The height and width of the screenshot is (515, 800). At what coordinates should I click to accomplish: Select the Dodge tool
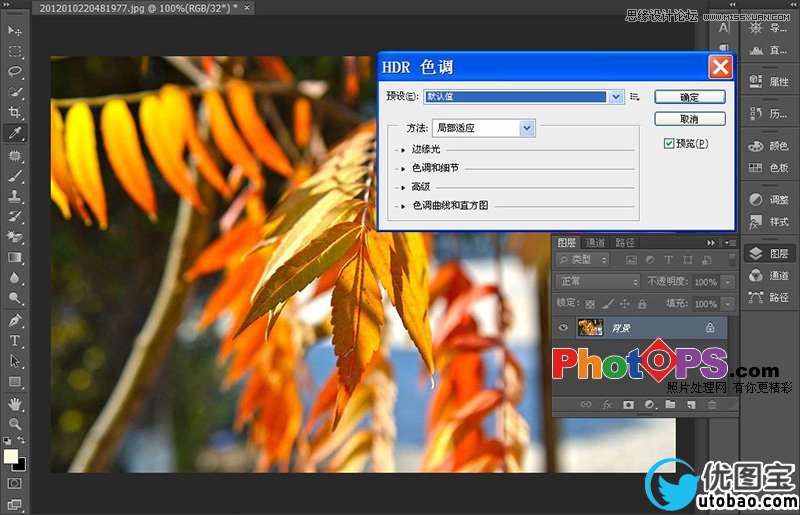15,298
